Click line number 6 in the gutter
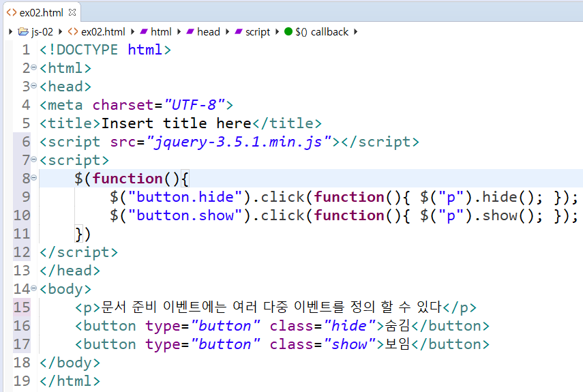 [x=26, y=142]
